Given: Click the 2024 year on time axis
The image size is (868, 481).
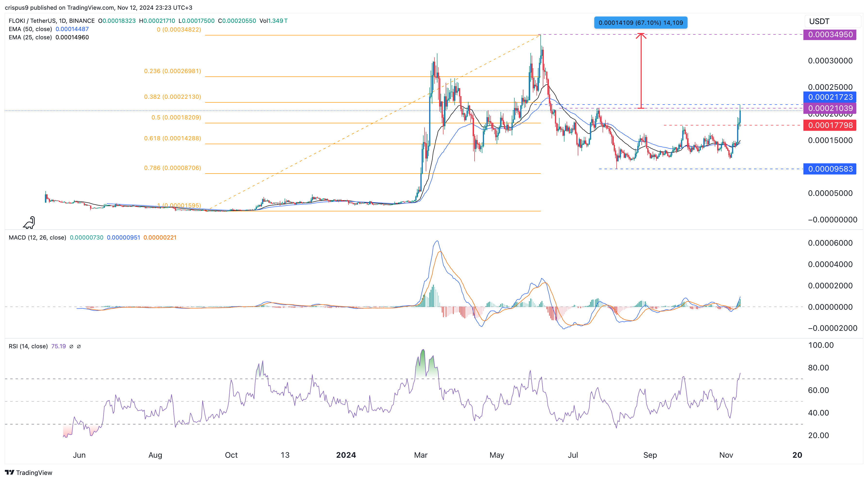Looking at the screenshot, I should pyautogui.click(x=346, y=455).
